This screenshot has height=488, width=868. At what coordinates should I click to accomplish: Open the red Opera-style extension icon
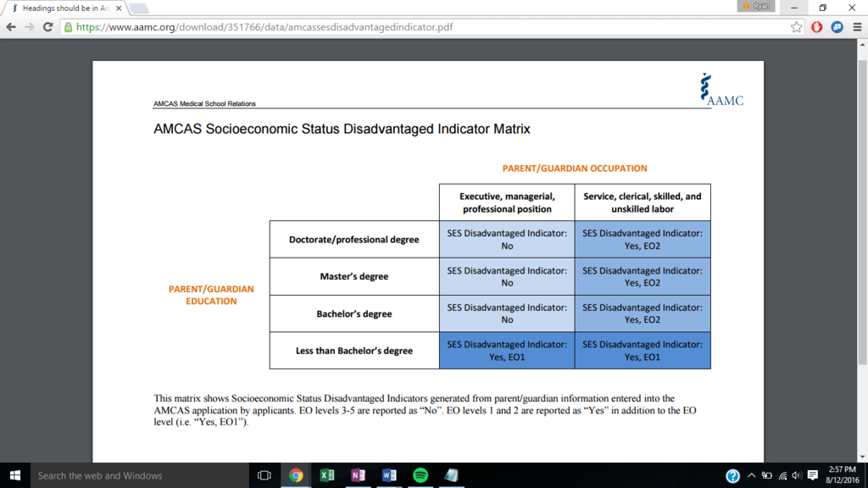point(816,26)
